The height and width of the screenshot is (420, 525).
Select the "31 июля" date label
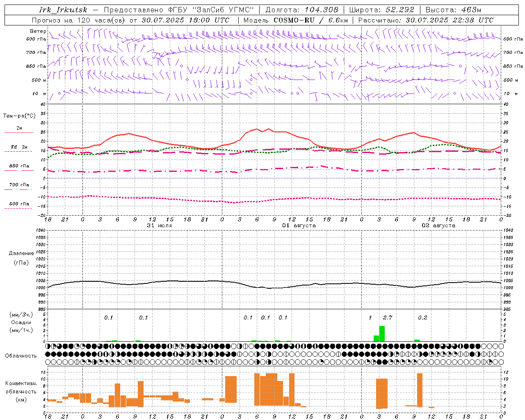click(160, 226)
